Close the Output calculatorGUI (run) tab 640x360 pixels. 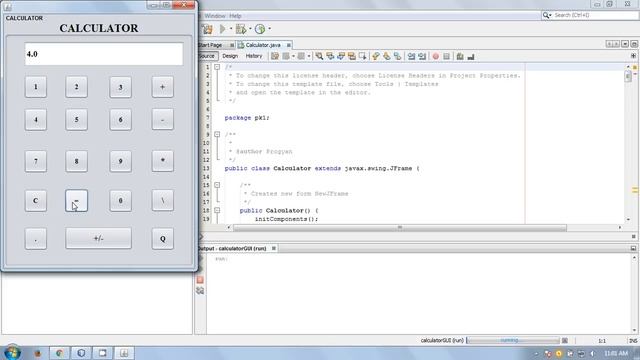[273, 248]
